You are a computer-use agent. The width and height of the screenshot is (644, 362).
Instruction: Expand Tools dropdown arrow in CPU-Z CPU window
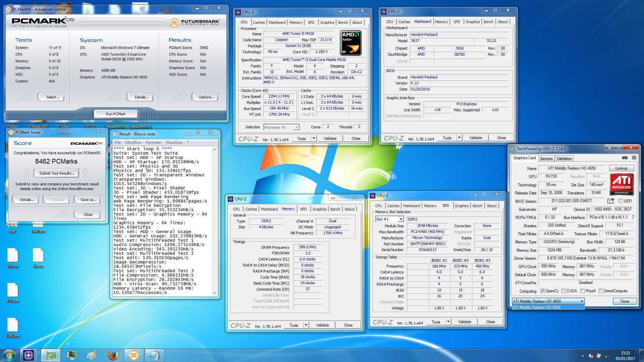click(314, 138)
